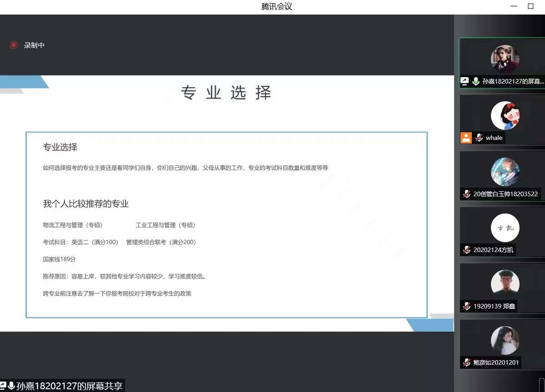Click the red recording indicator icon
Viewport: 545px width, 392px height.
[x=14, y=45]
